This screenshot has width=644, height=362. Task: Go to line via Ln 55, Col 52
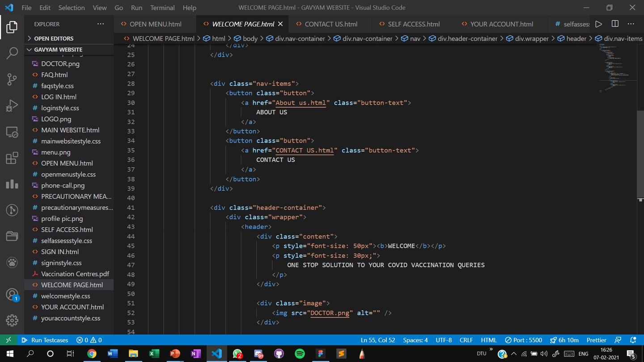(x=378, y=340)
